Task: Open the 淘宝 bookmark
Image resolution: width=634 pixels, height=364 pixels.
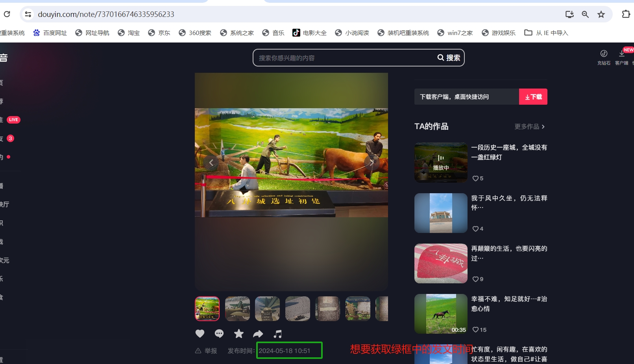Action: click(x=129, y=33)
